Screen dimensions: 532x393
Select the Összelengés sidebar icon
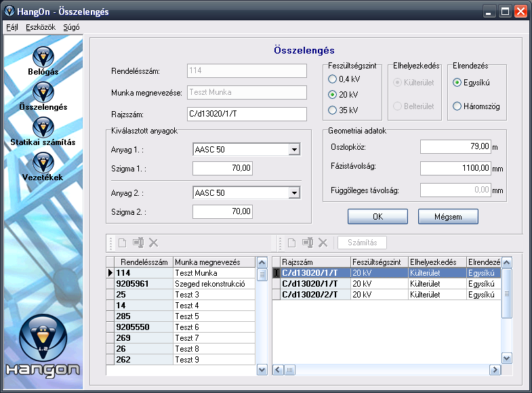coord(43,93)
